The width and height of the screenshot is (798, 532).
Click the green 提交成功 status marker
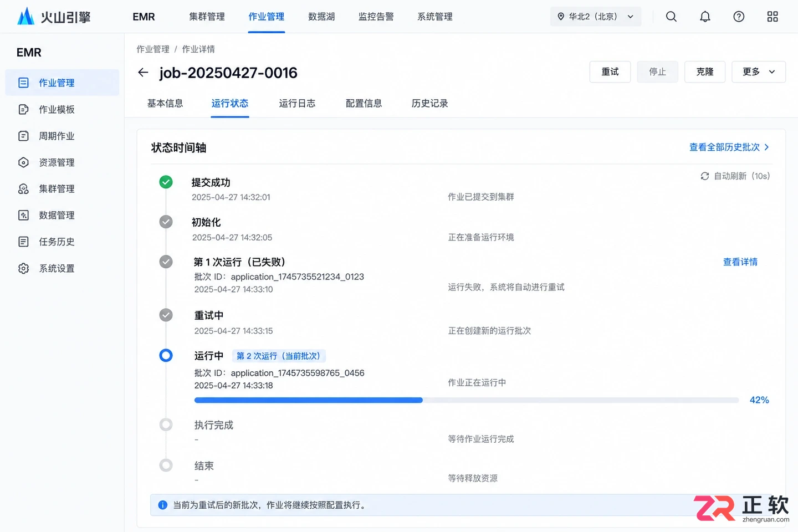click(166, 182)
